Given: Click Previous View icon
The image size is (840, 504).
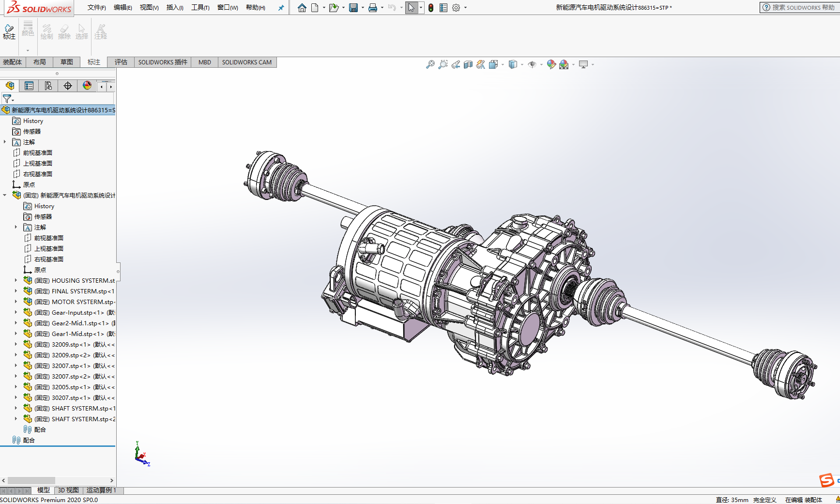Looking at the screenshot, I should coord(456,64).
